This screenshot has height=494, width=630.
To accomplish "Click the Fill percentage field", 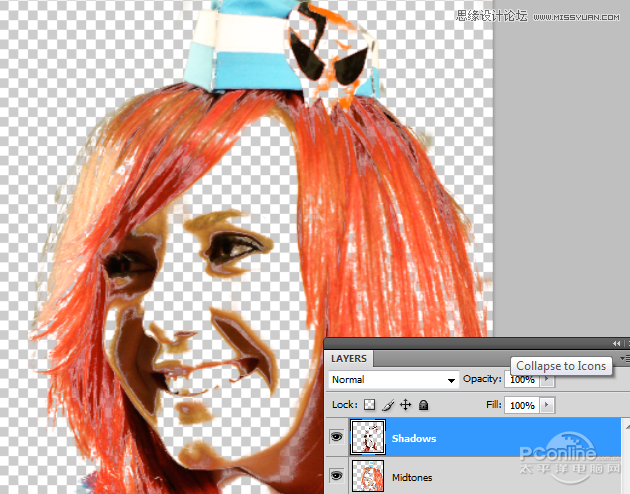I will [x=521, y=405].
